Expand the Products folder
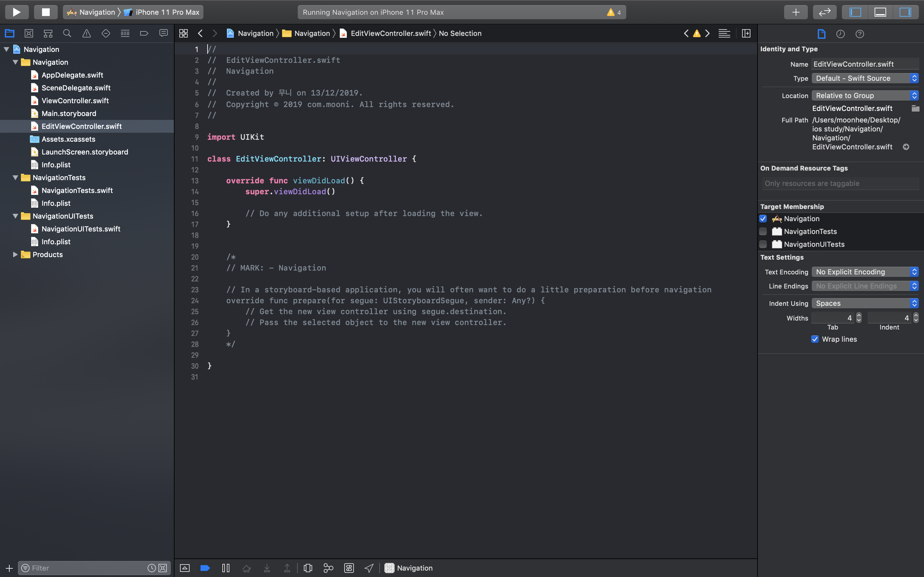The width and height of the screenshot is (924, 577). pos(15,255)
